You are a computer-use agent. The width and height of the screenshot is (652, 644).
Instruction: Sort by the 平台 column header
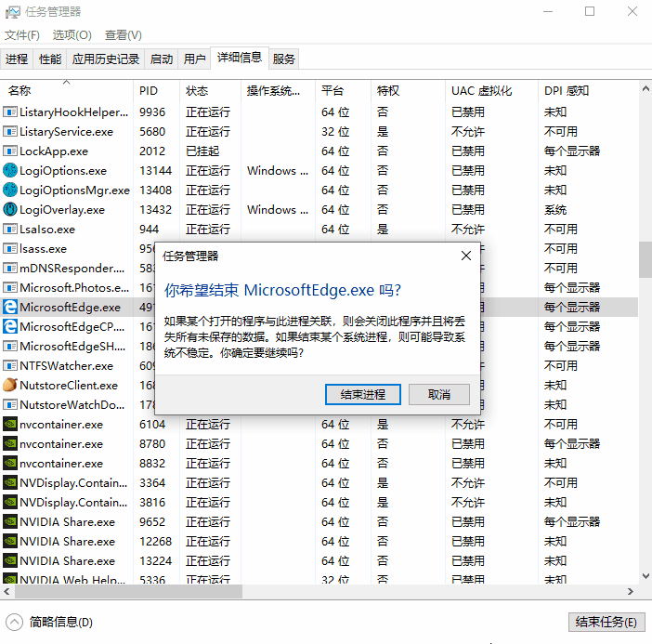(343, 91)
